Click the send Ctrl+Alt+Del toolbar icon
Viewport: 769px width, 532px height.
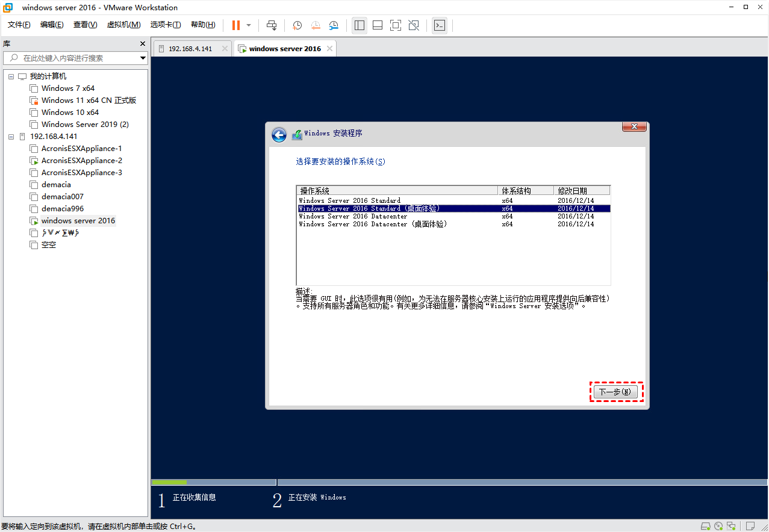[272, 25]
